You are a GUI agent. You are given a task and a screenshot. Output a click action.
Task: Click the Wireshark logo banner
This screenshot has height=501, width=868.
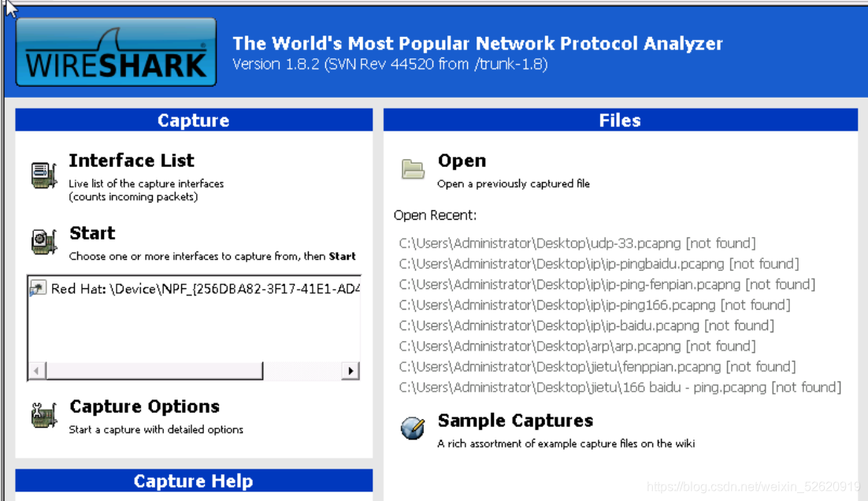117,52
